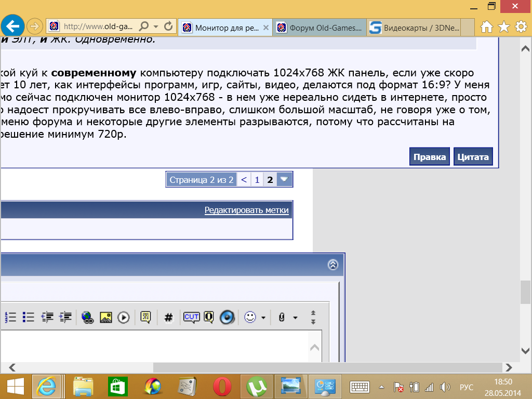Click the page vertical scrollbar thumb

point(525,292)
